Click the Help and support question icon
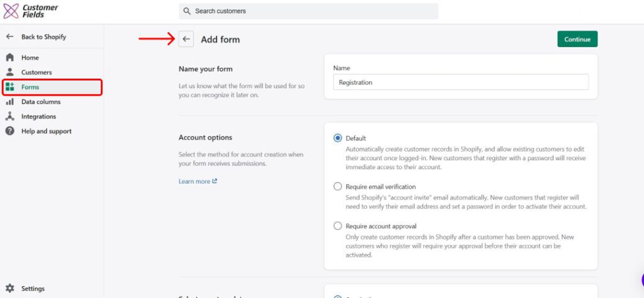 point(10,131)
